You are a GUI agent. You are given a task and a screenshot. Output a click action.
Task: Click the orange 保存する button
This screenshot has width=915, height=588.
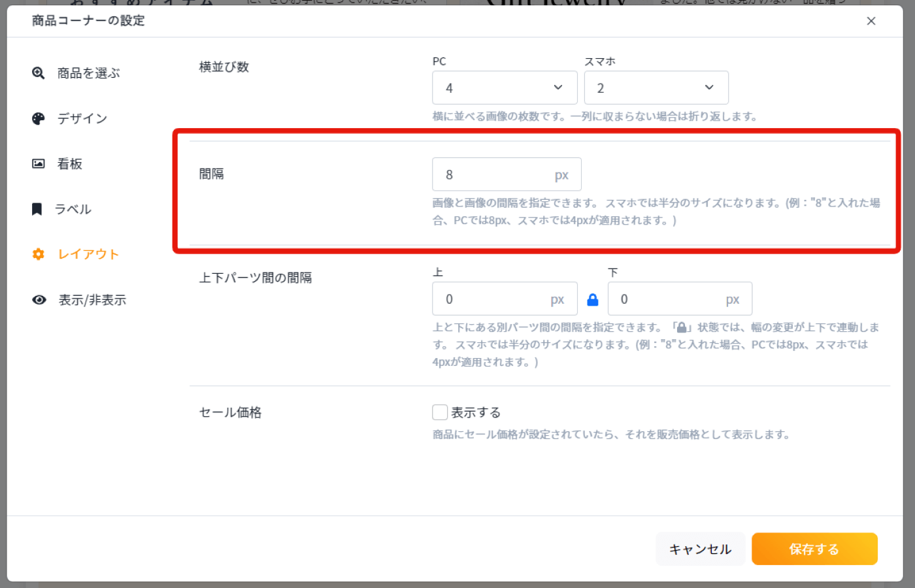click(814, 549)
